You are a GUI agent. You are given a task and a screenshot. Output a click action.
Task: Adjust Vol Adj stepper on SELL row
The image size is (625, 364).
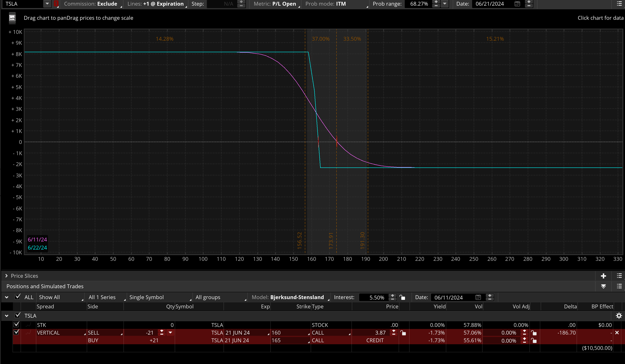coord(524,333)
